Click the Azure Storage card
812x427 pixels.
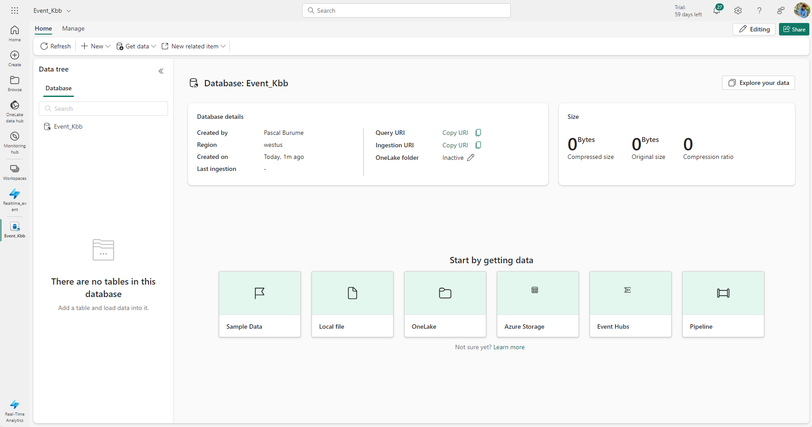tap(538, 304)
